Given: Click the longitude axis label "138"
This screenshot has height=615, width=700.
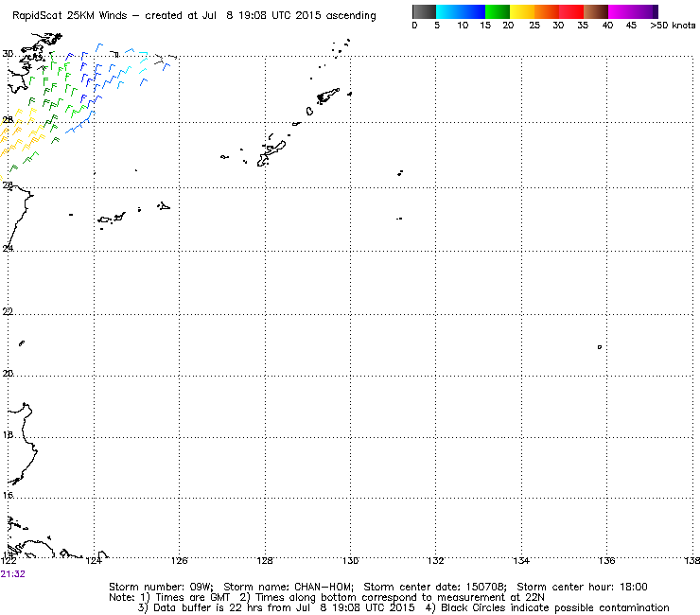Looking at the screenshot, I should click(692, 561).
